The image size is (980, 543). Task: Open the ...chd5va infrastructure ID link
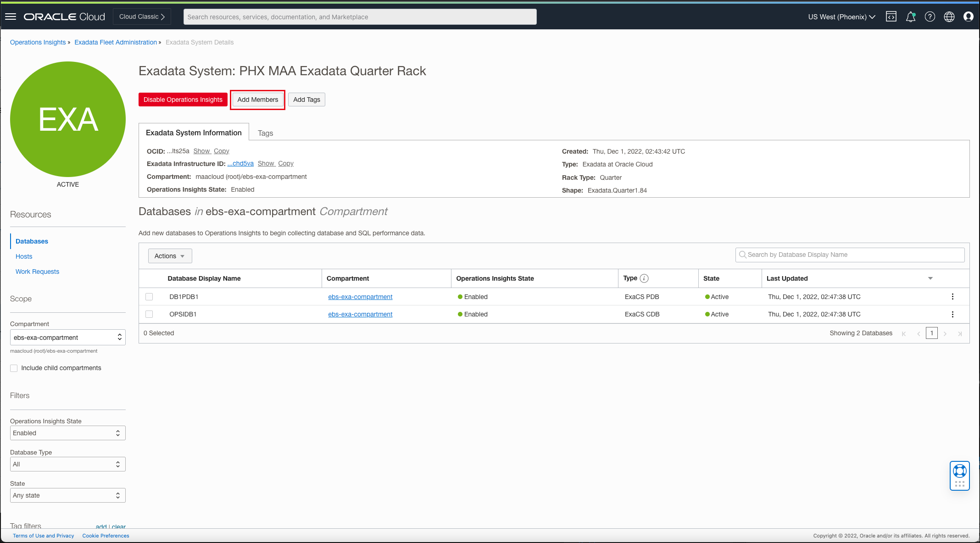coord(240,163)
